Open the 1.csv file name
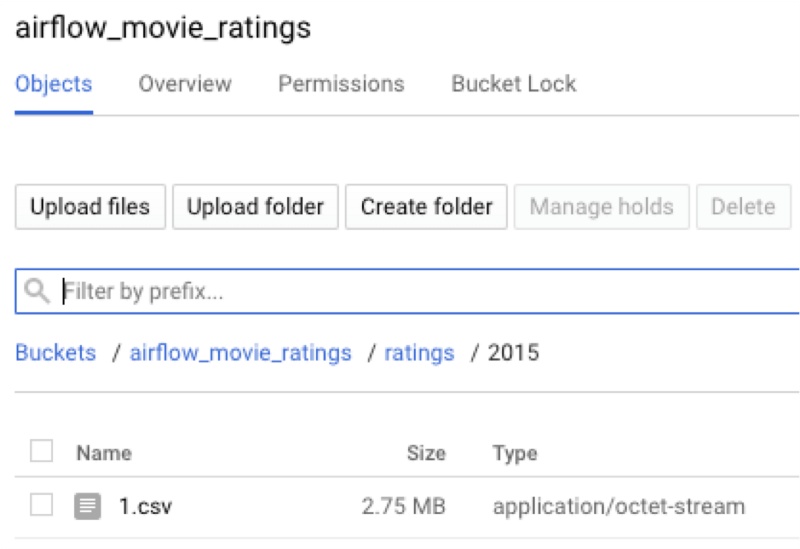 point(145,506)
